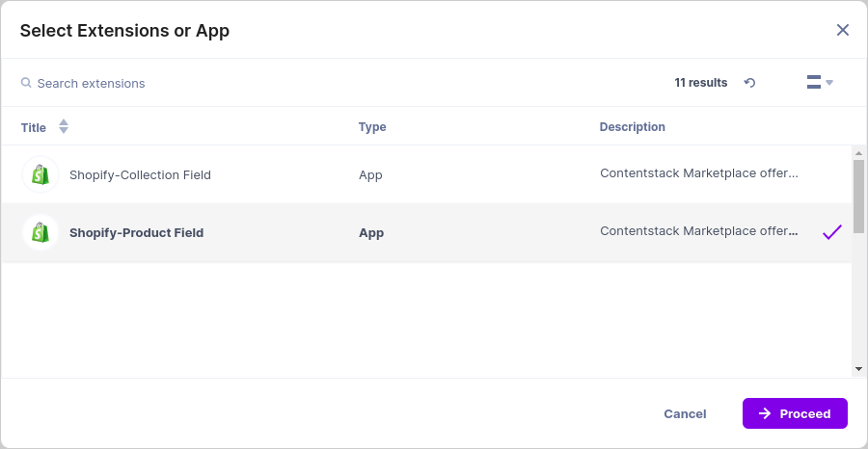This screenshot has height=449, width=868.
Task: Click the refresh results icon
Action: [749, 83]
